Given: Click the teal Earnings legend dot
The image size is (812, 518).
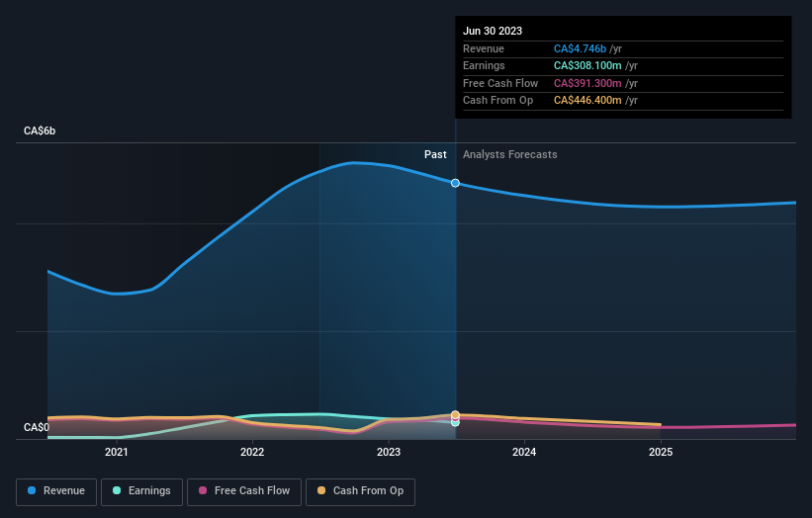Looking at the screenshot, I should pos(117,490).
